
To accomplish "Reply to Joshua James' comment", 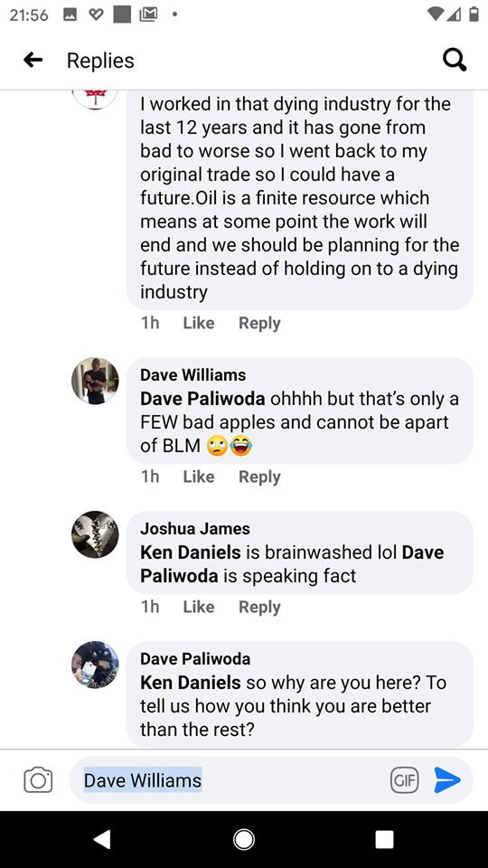I will coord(259,607).
